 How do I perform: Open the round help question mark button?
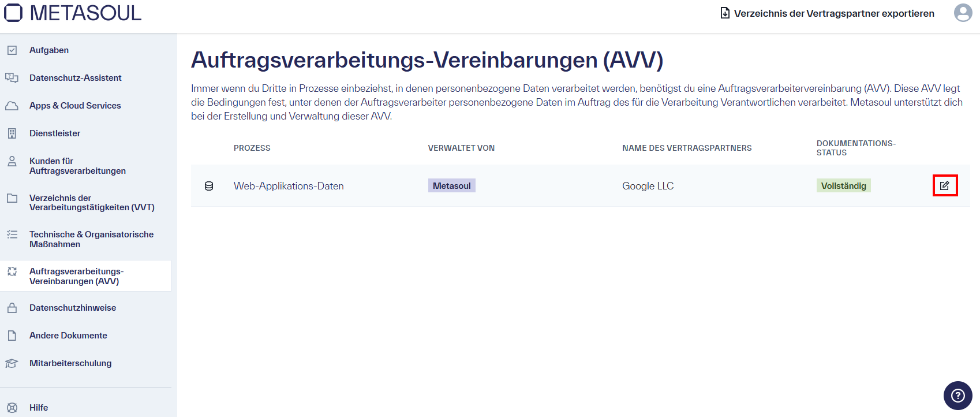point(958,396)
